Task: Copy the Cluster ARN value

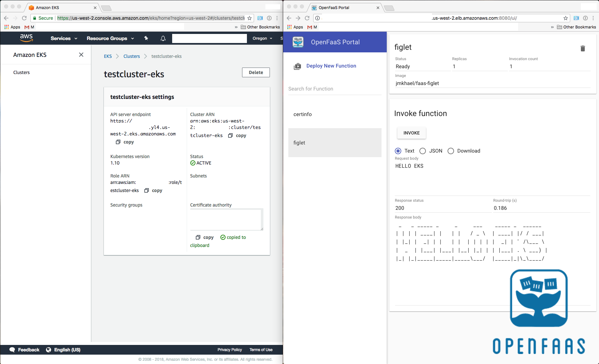Action: coord(237,135)
